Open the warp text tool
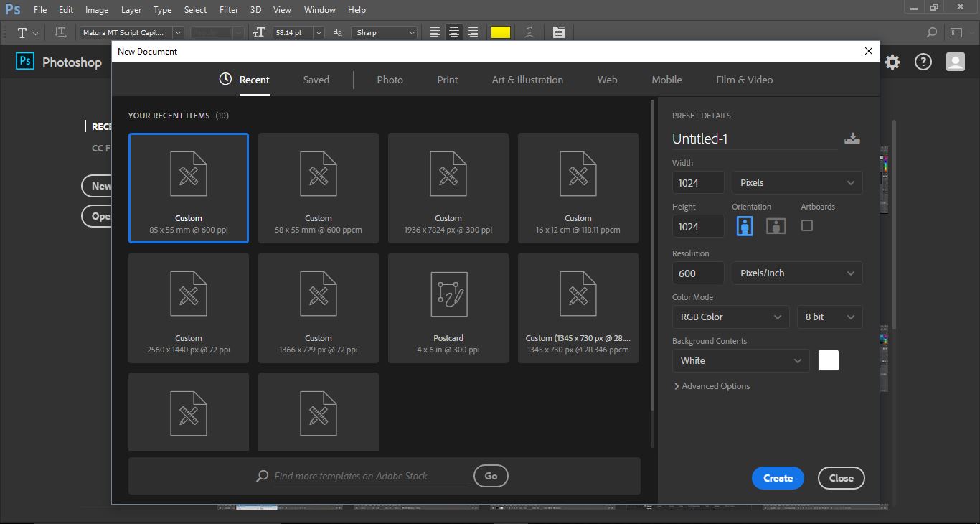The width and height of the screenshot is (980, 524). (529, 32)
